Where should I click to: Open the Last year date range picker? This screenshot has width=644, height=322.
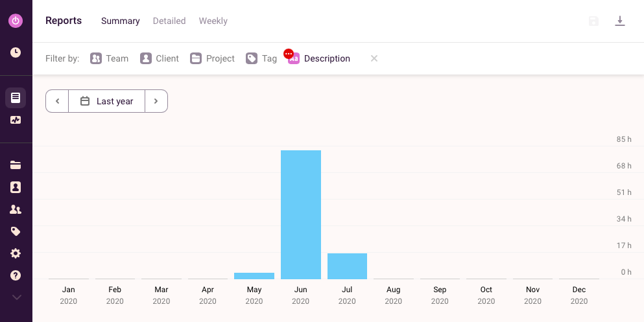coord(107,101)
